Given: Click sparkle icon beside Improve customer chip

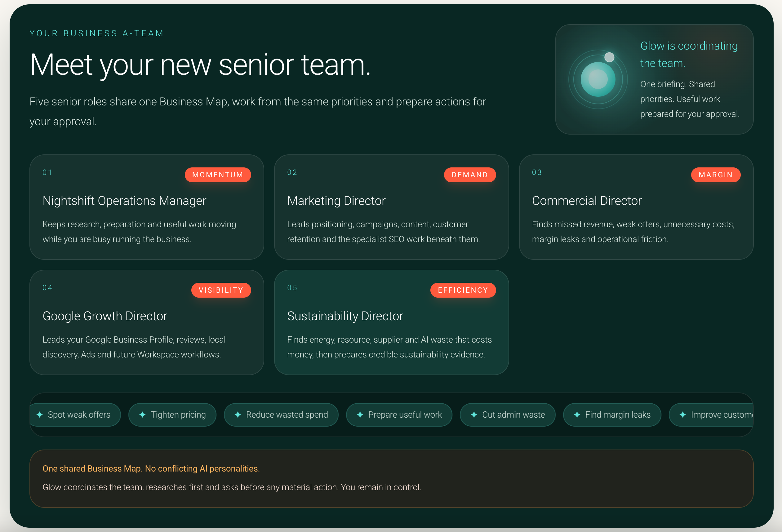Looking at the screenshot, I should point(683,415).
